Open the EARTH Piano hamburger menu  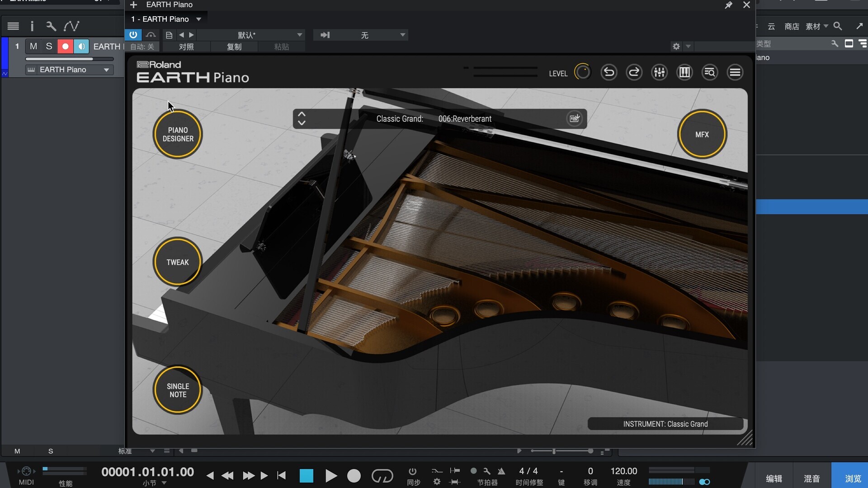(735, 72)
